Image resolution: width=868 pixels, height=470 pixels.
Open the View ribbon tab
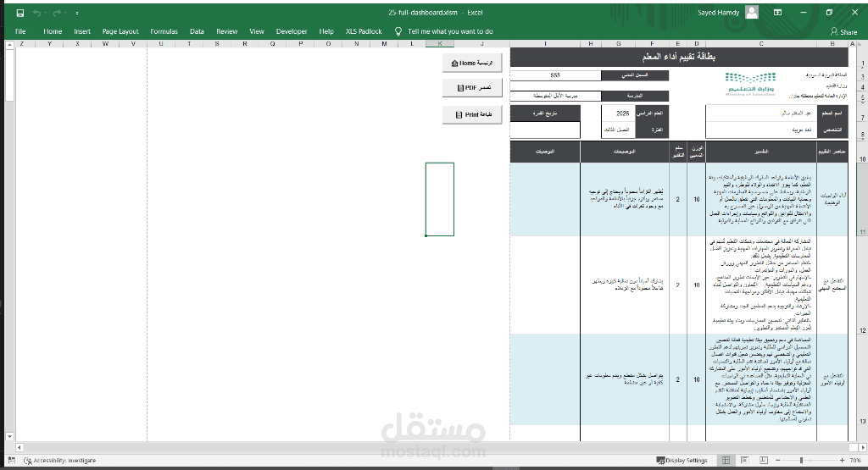[x=256, y=31]
